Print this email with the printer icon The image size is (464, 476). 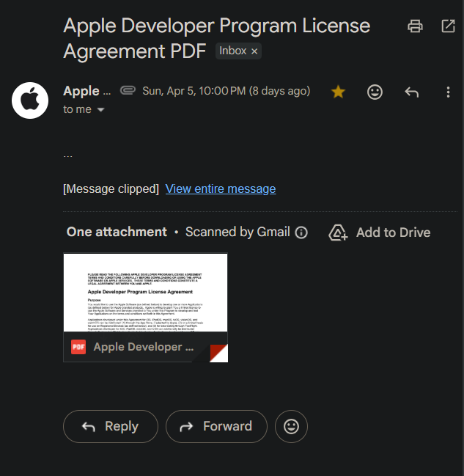pyautogui.click(x=415, y=26)
